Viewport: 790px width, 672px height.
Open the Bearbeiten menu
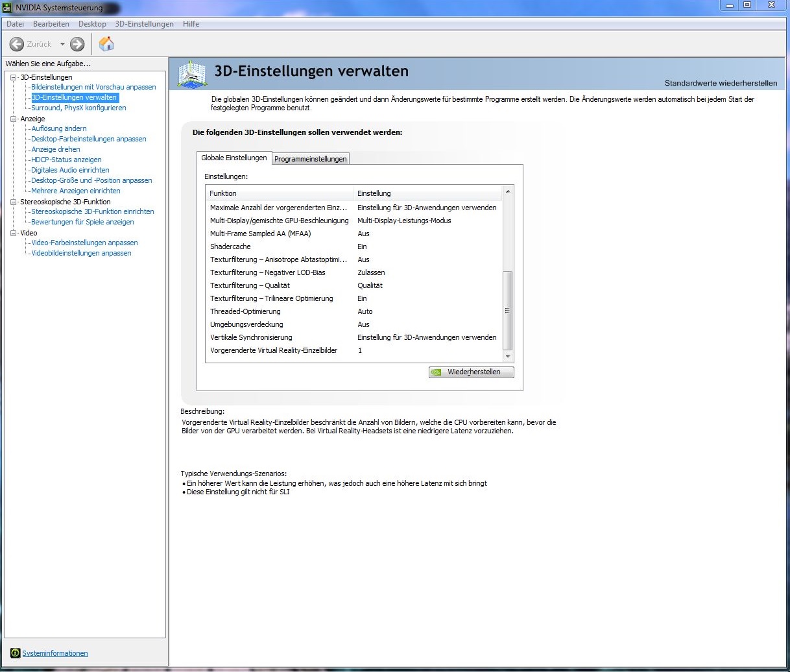[x=51, y=24]
